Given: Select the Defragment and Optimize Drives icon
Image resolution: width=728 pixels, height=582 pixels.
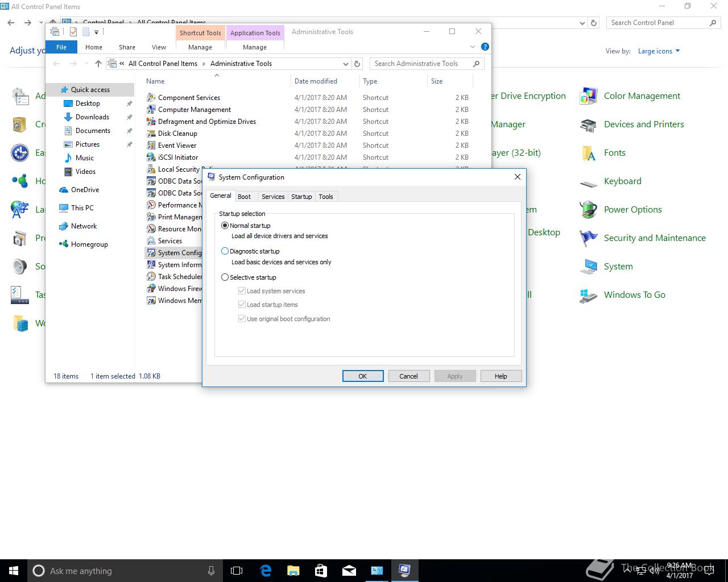Looking at the screenshot, I should click(x=151, y=122).
